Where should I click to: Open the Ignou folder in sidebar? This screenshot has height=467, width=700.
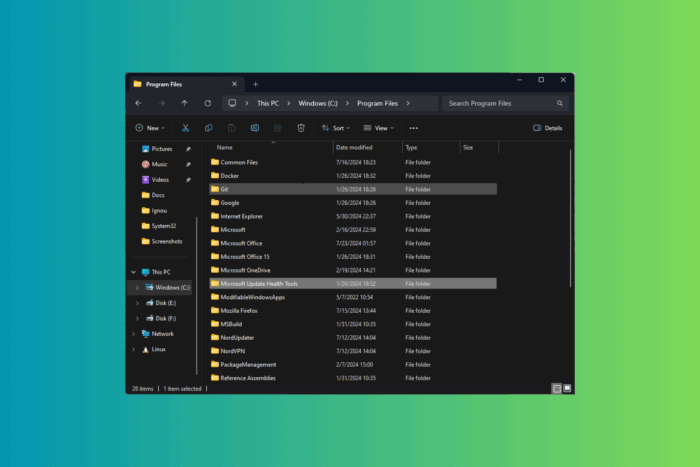click(154, 210)
